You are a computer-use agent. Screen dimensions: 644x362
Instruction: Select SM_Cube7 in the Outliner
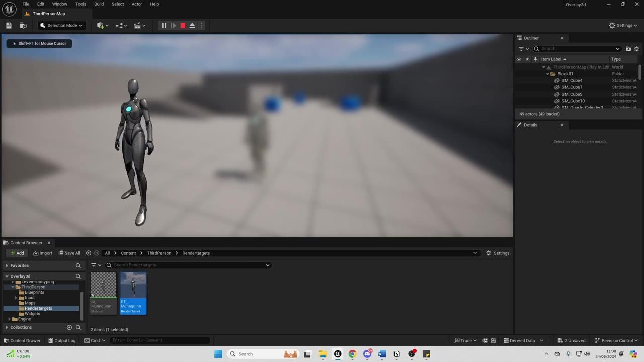click(572, 87)
